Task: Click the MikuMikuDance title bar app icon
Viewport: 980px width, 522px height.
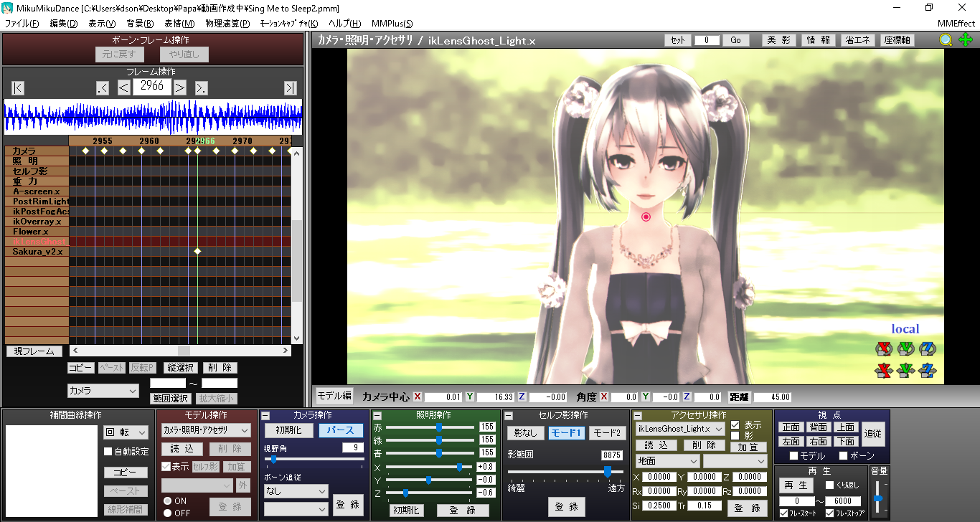Action: pyautogui.click(x=9, y=8)
